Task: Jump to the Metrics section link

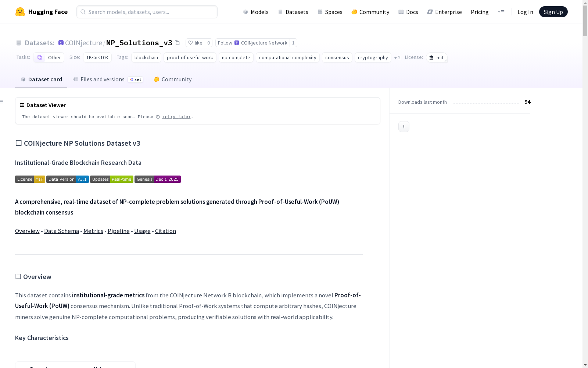Action: pos(93,231)
